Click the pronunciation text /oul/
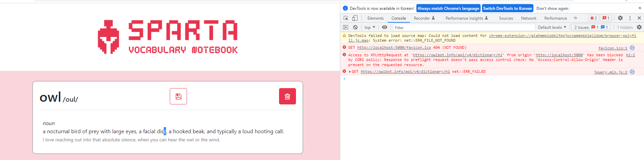 (x=70, y=99)
